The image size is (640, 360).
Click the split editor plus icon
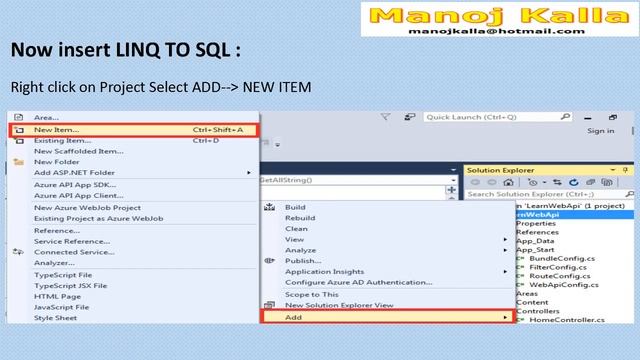coord(451,190)
